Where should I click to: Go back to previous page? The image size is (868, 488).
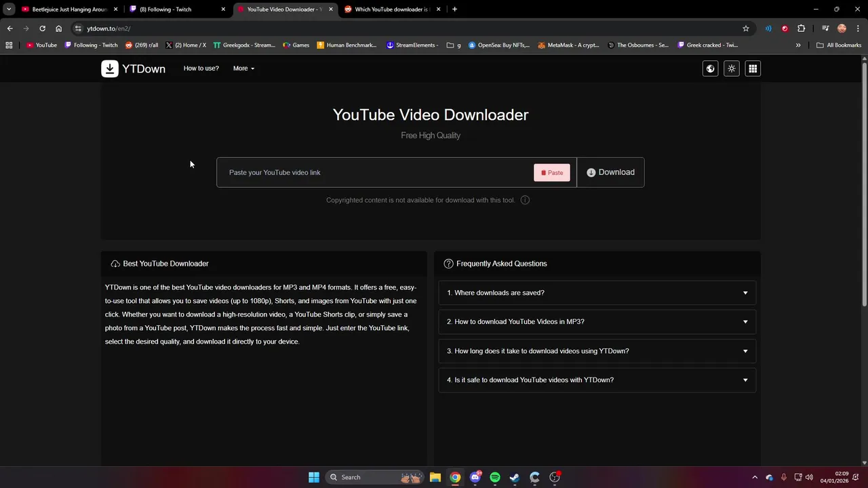pyautogui.click(x=9, y=28)
